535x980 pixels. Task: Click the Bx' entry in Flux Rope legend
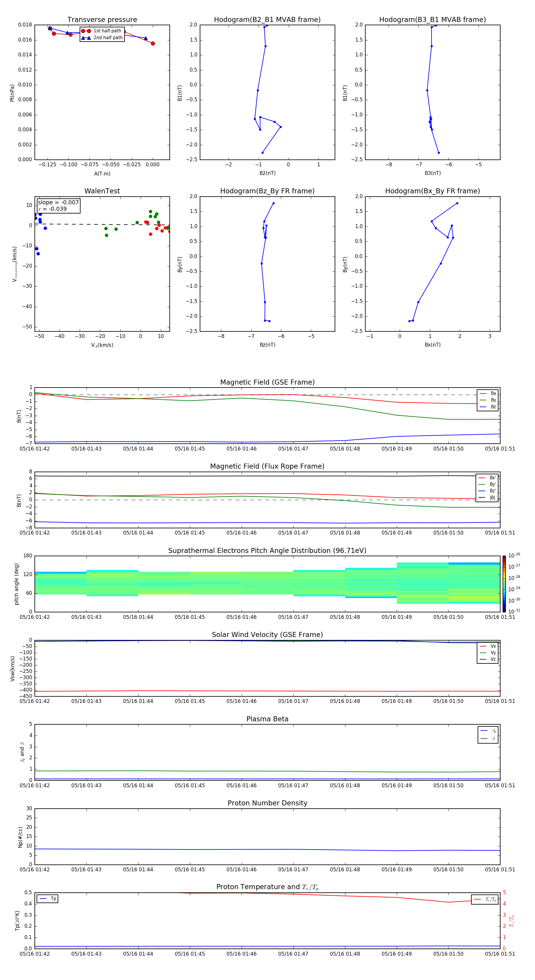coord(487,478)
